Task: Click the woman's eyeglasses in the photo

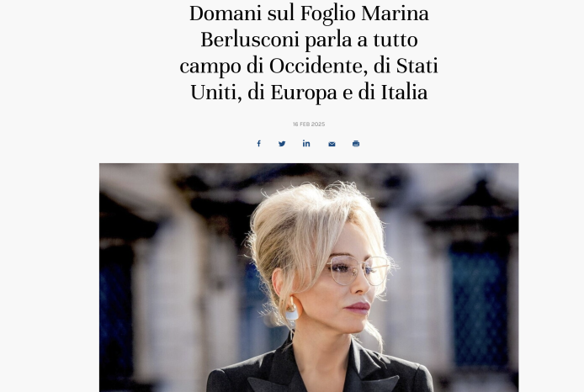Action: pos(356,270)
